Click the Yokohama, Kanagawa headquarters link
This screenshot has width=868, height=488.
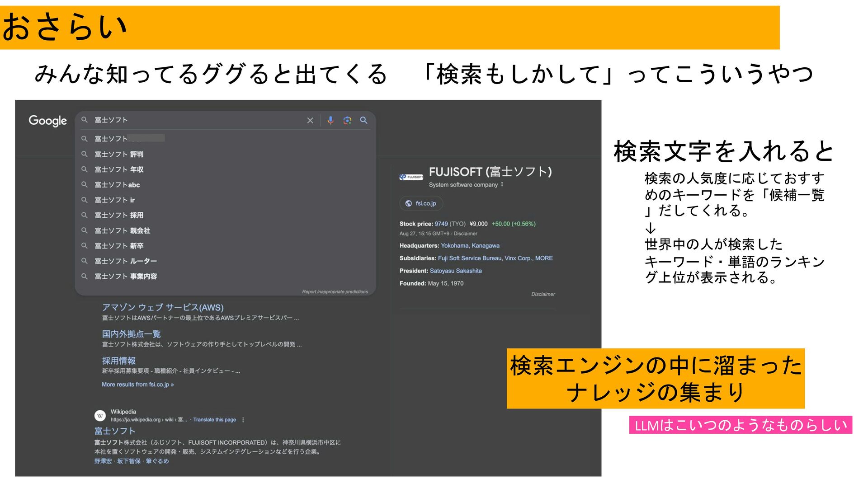(x=470, y=246)
